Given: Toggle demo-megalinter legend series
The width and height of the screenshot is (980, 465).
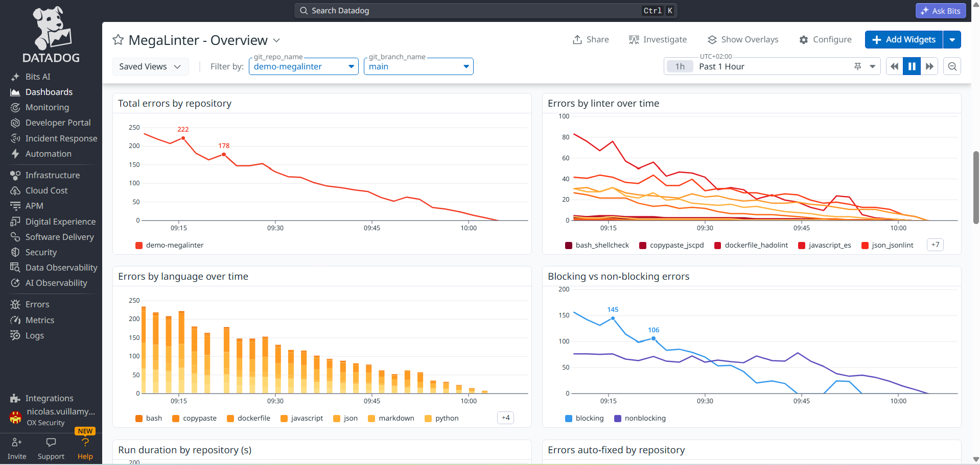Looking at the screenshot, I should click(x=170, y=245).
